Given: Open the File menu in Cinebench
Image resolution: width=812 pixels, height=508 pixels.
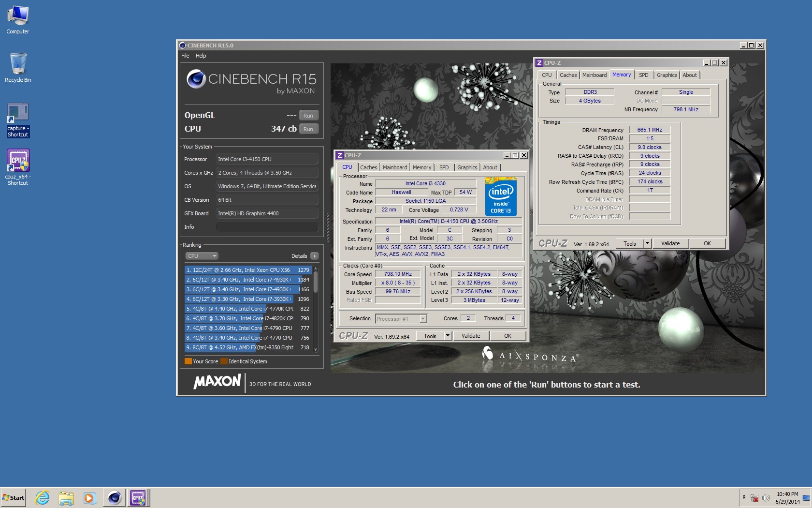Looking at the screenshot, I should (185, 56).
